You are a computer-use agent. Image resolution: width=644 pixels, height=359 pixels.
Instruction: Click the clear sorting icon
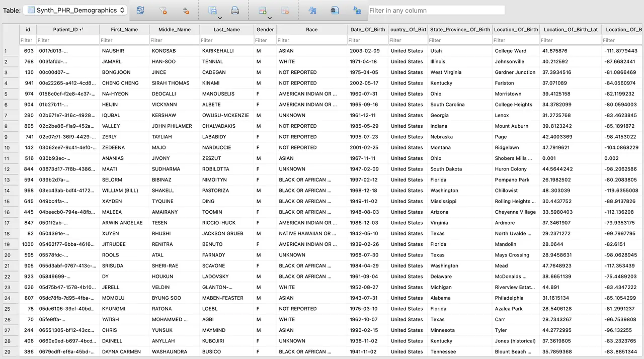[186, 10]
